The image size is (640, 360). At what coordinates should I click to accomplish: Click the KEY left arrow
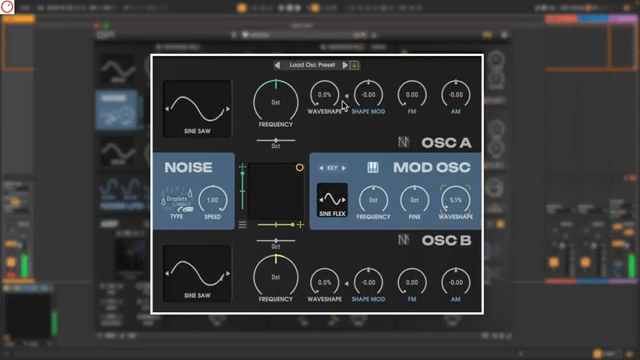click(x=321, y=168)
